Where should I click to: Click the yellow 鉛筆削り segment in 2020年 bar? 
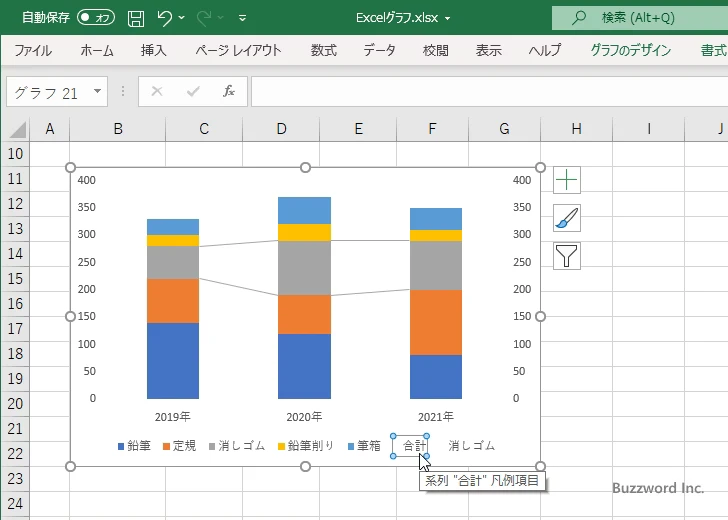coord(304,233)
